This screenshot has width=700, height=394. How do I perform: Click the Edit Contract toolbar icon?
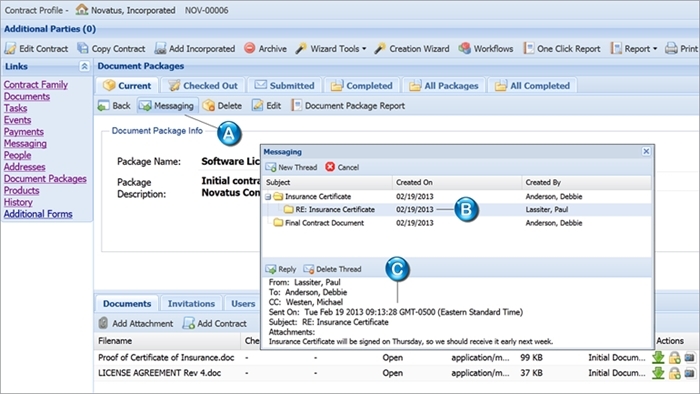(x=10, y=48)
